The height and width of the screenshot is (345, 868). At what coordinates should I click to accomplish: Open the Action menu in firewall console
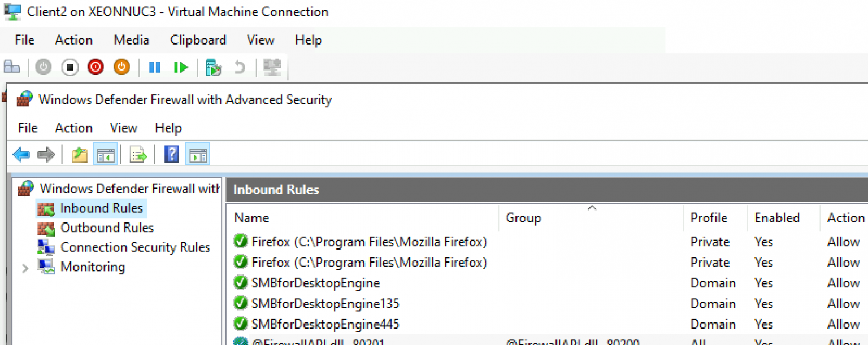[73, 128]
